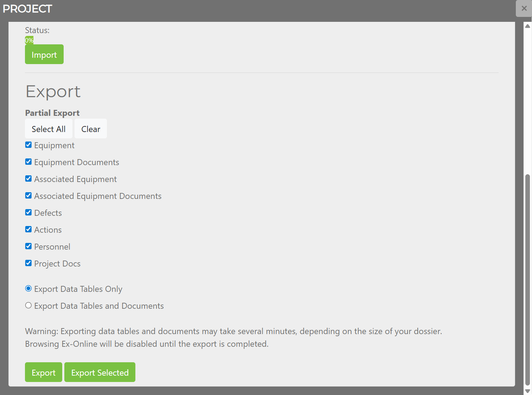Screen dimensions: 532x395
Task: Uncheck the Associated Equipment checkbox
Action: point(28,178)
